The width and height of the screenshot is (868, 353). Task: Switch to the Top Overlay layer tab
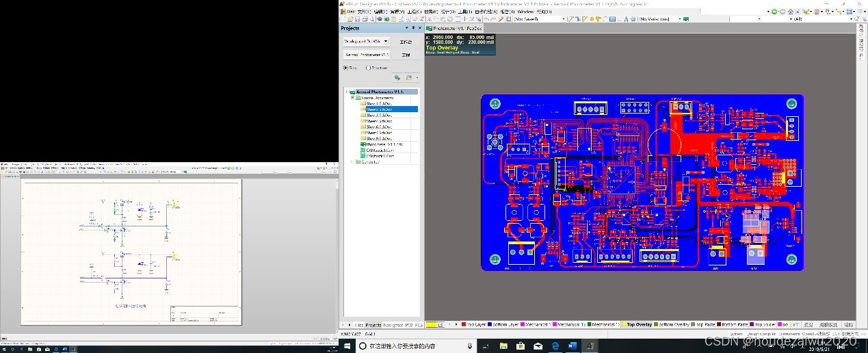tap(637, 324)
